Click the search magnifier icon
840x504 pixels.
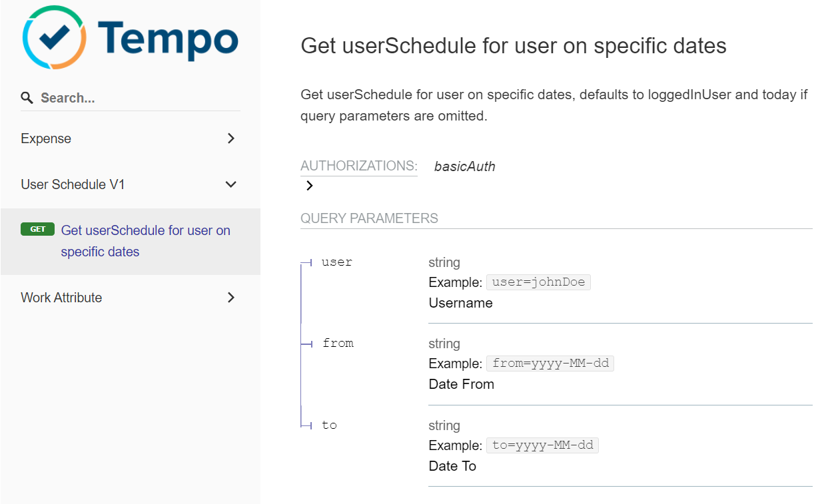tap(27, 99)
